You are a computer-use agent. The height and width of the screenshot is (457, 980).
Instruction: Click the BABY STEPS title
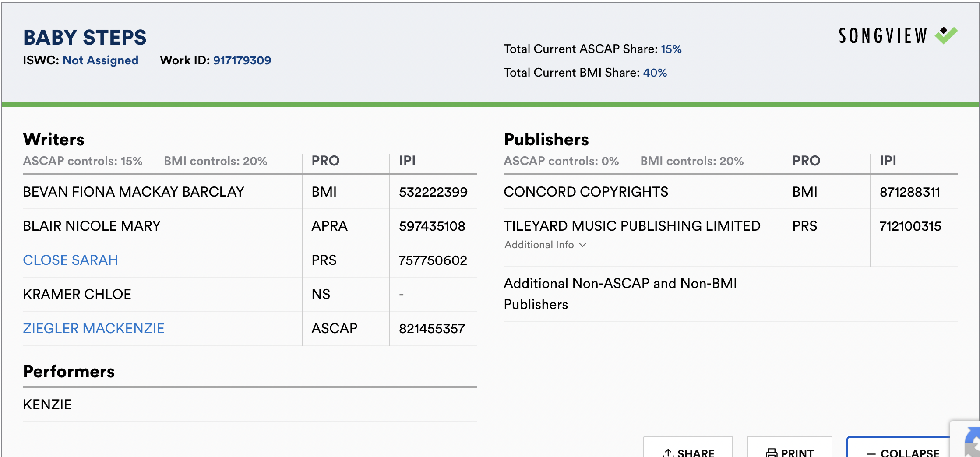tap(85, 37)
